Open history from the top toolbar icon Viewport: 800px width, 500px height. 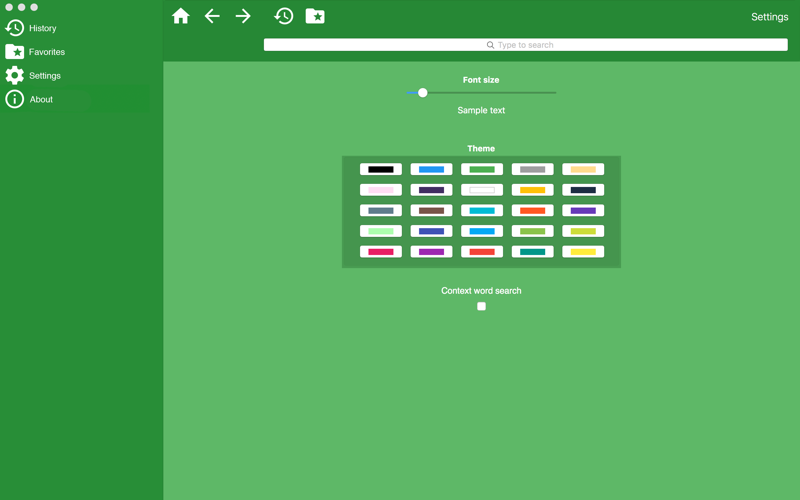click(x=284, y=16)
